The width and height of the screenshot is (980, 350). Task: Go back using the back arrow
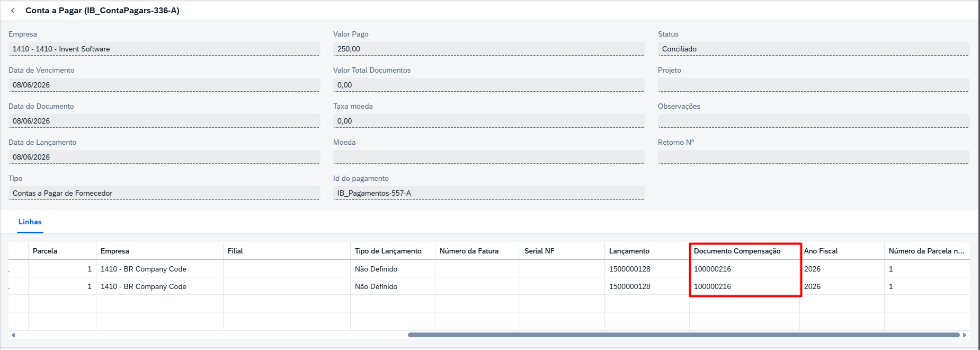coord(13,11)
